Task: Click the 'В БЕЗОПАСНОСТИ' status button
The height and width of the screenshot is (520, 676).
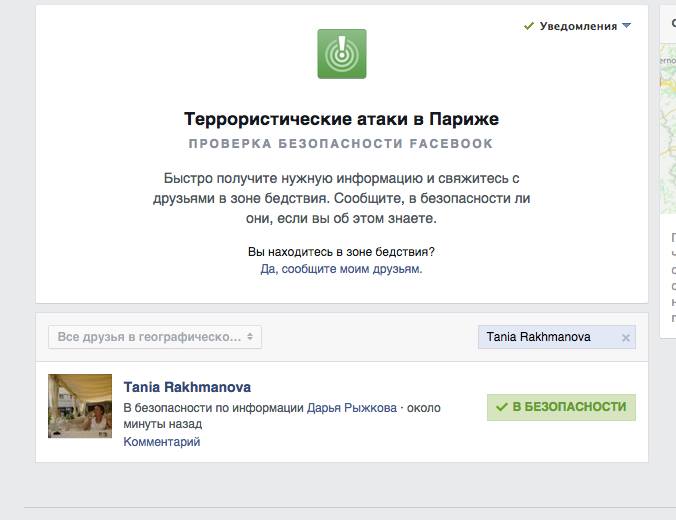Action: click(561, 407)
